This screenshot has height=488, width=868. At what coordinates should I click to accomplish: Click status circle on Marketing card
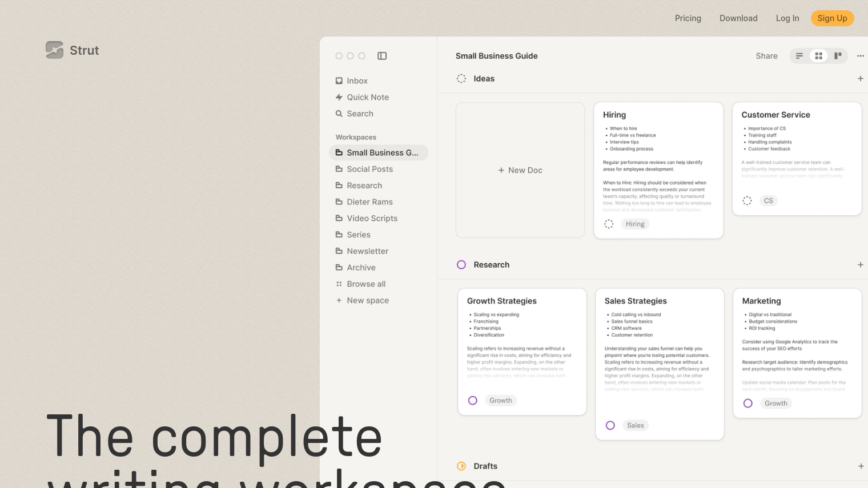click(x=748, y=404)
